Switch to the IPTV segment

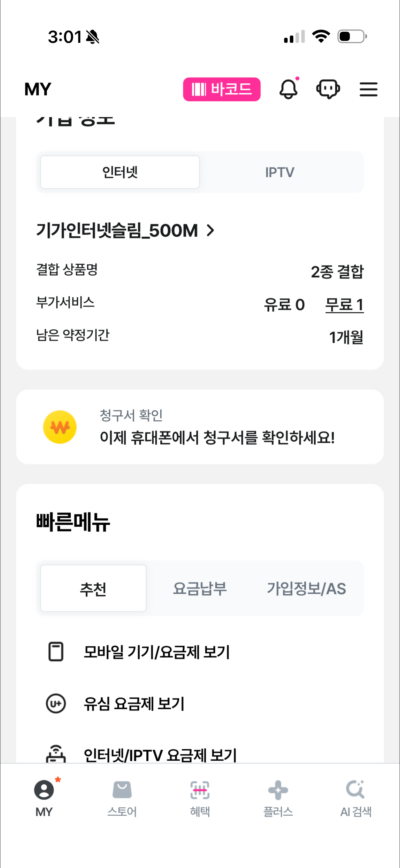click(280, 172)
